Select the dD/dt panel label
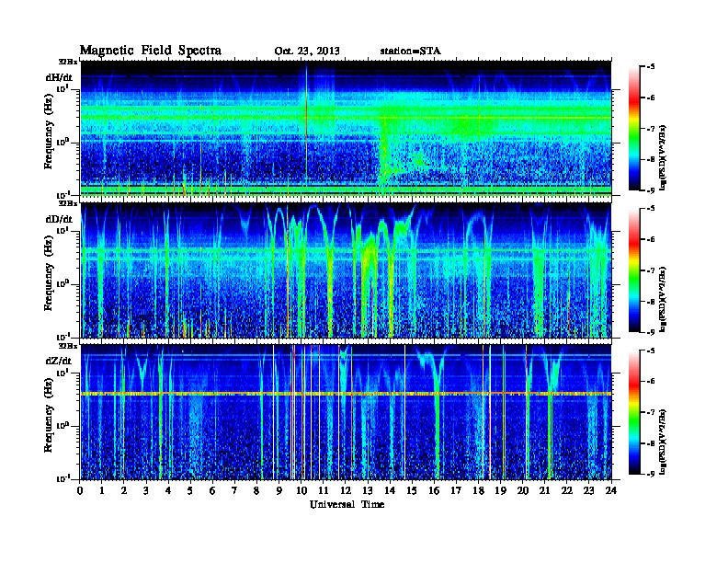The image size is (728, 563). (x=59, y=219)
